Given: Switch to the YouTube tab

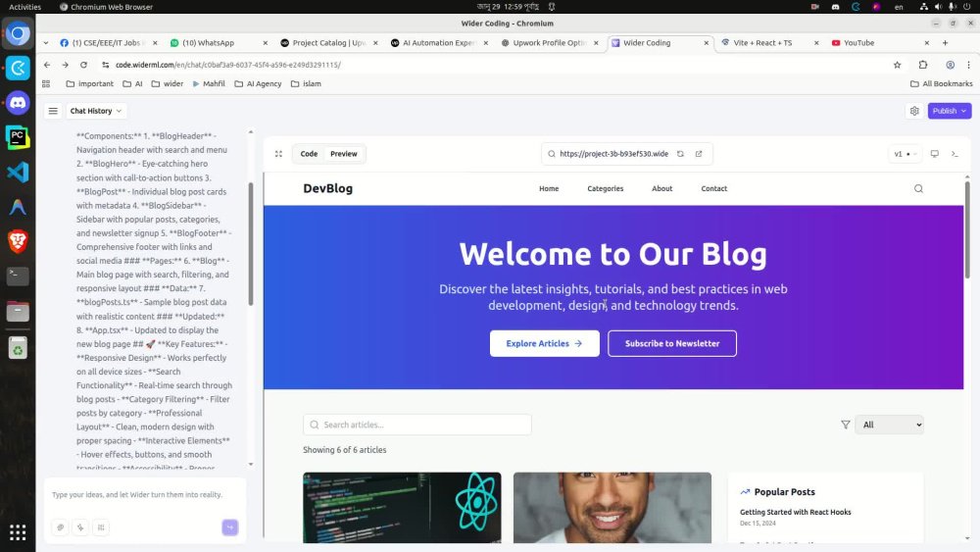Looking at the screenshot, I should tap(880, 42).
